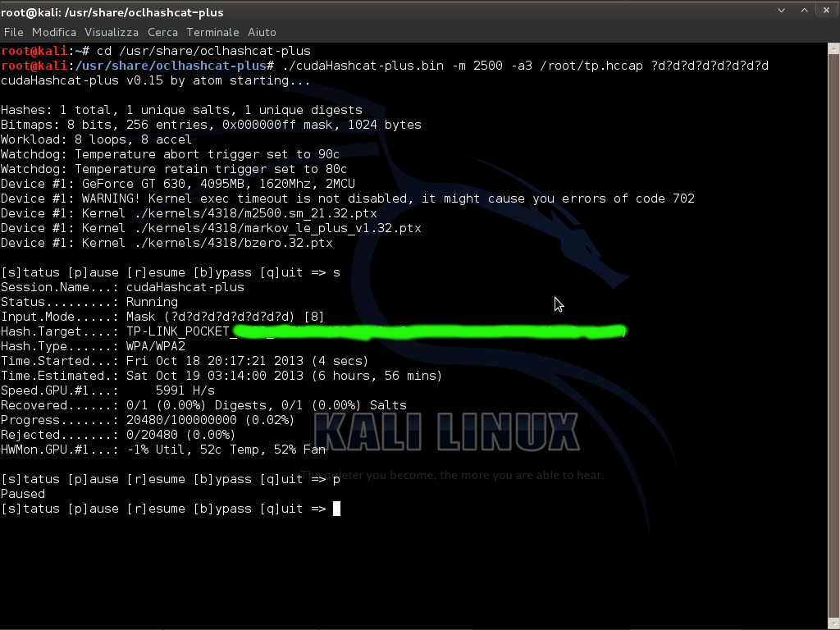Open the Cerca menu
The image size is (840, 630).
(x=162, y=32)
